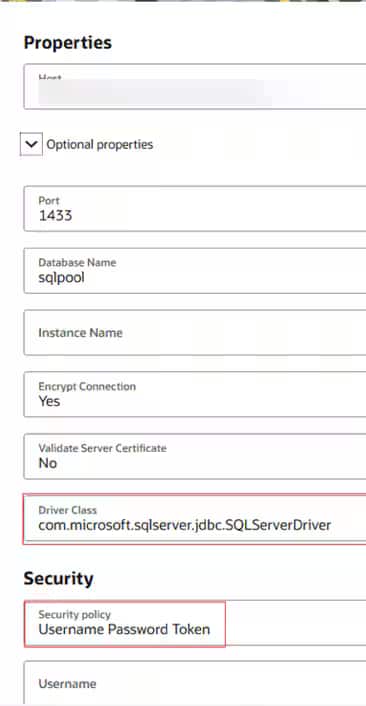This screenshot has width=366, height=706.
Task: Click the Driver Class field
Action: [194, 519]
